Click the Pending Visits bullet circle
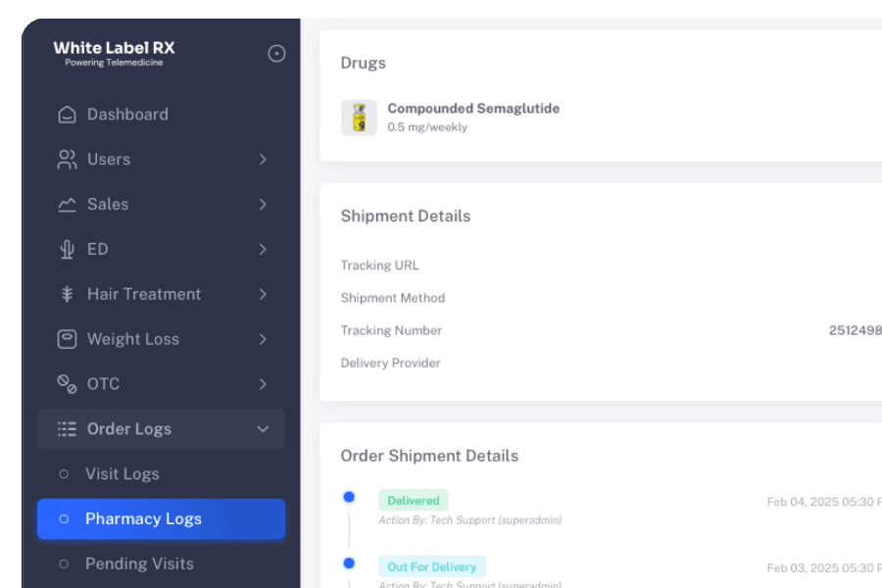Viewport: 882px width, 588px height. 64,563
